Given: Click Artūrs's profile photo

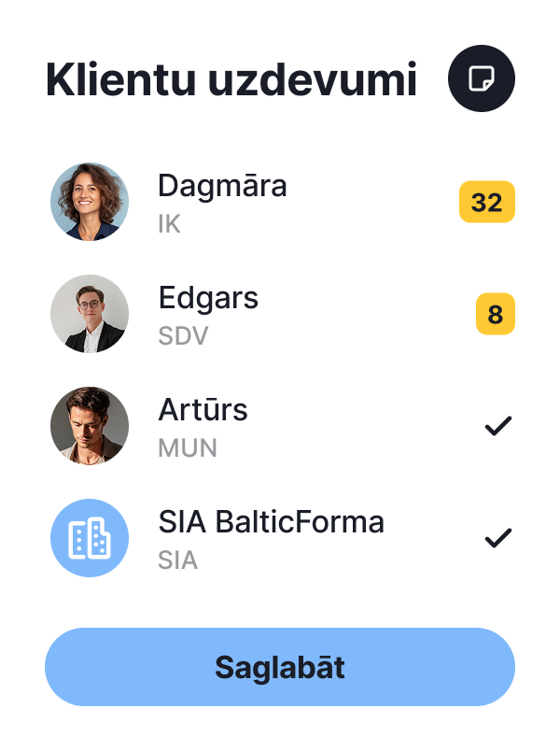Looking at the screenshot, I should (x=90, y=426).
